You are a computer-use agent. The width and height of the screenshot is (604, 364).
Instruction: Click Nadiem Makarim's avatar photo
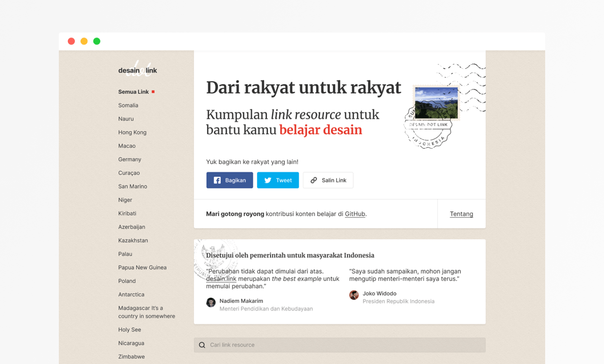(210, 302)
